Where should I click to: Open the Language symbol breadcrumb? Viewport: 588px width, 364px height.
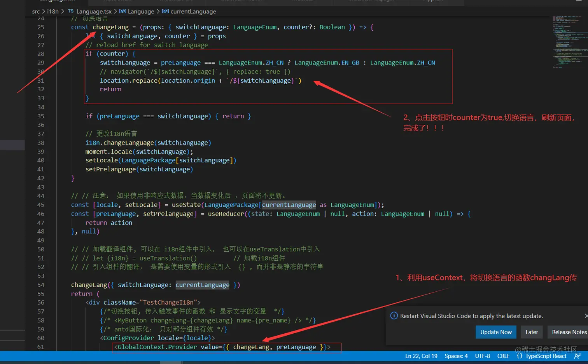pos(141,11)
